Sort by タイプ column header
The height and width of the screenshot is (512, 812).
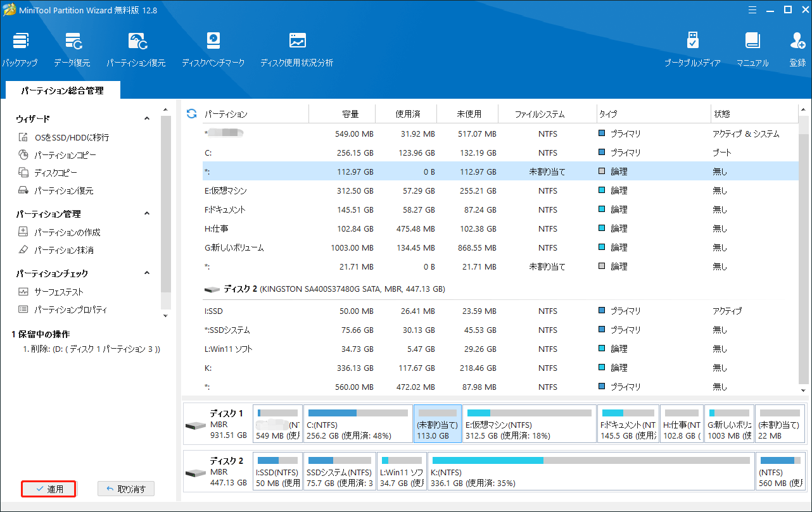click(654, 114)
